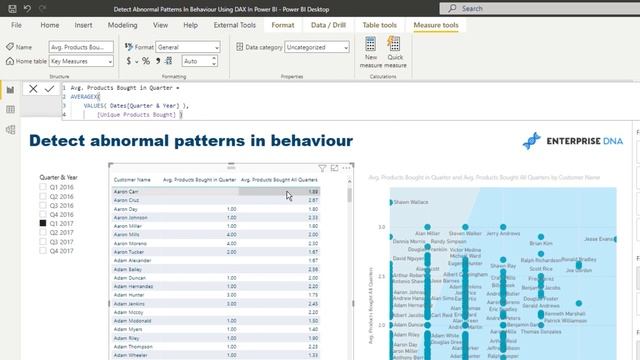
Task: Select the Adam Jenkins table row
Action: (216, 304)
